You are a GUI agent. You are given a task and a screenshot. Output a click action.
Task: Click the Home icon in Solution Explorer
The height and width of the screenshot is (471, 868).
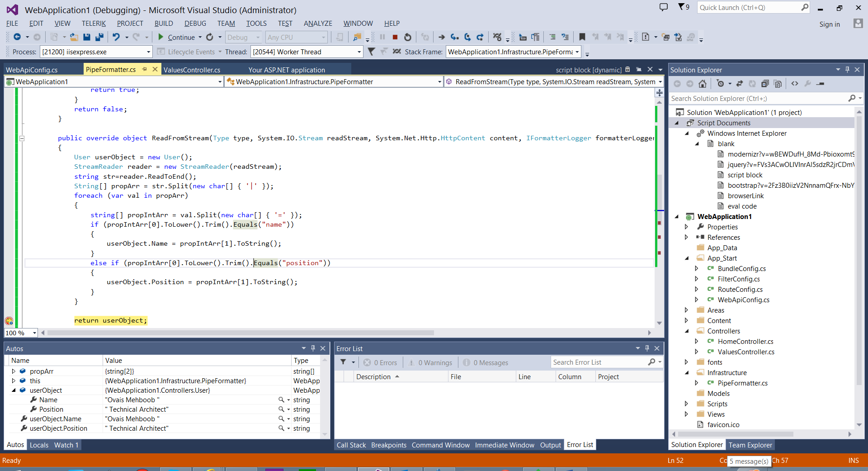point(703,84)
